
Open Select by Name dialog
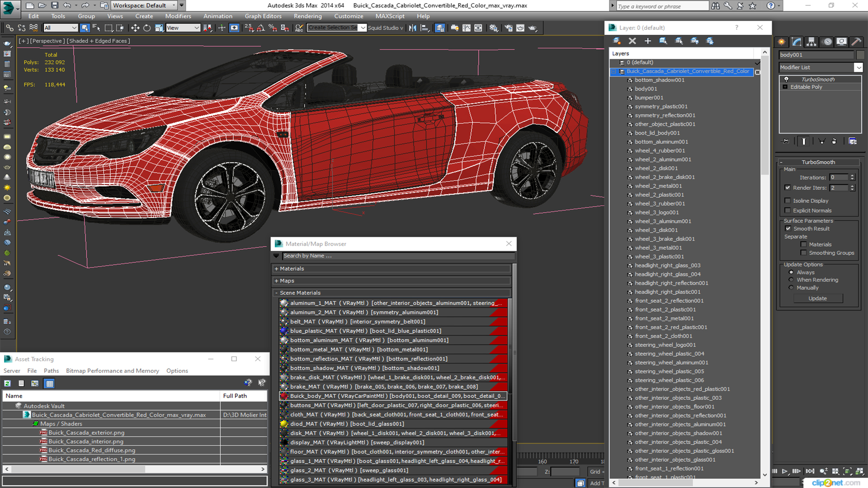96,28
